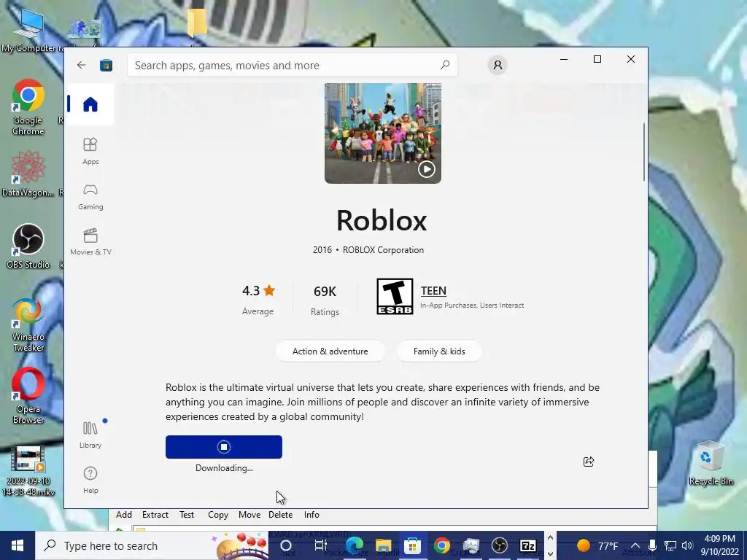
Task: Show hidden system tray icons
Action: 635,545
